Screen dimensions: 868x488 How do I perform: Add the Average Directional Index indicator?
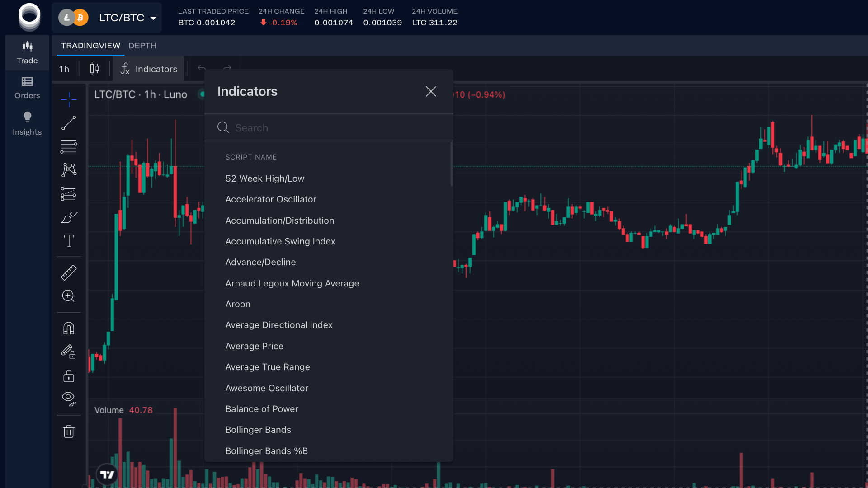328,325
